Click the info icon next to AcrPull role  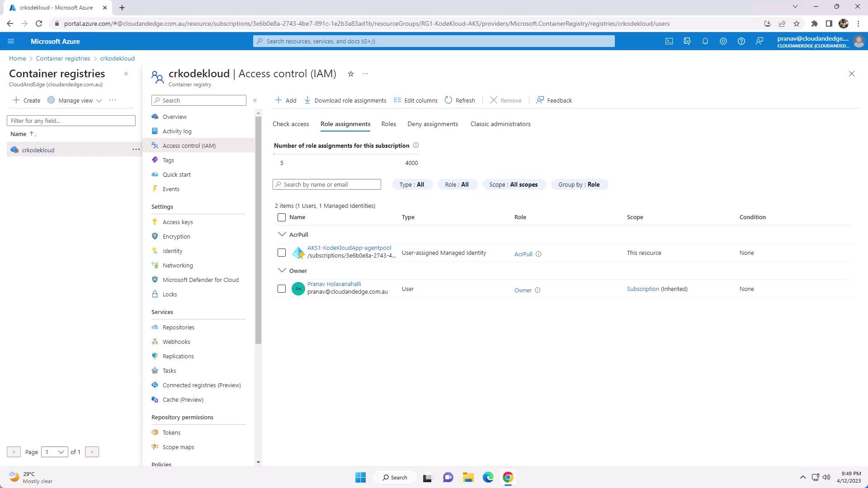tap(538, 254)
